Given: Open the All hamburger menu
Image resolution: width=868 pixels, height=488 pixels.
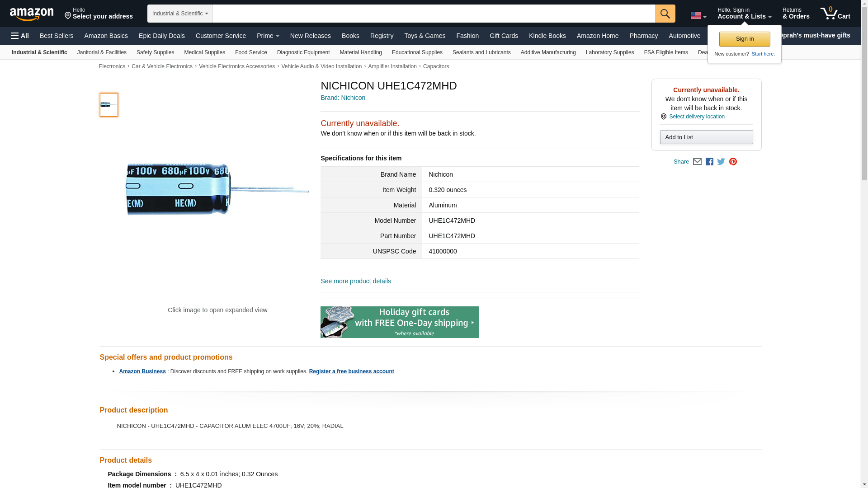Looking at the screenshot, I should (20, 36).
